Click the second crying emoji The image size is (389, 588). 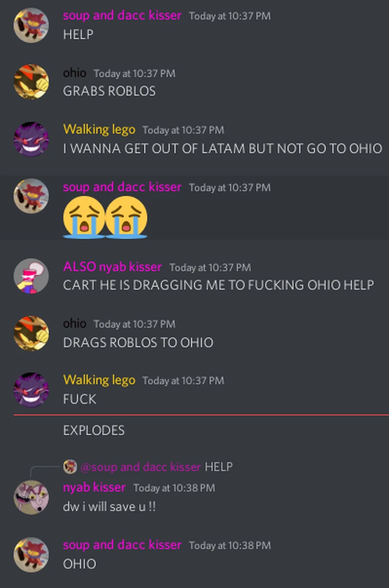point(126,217)
